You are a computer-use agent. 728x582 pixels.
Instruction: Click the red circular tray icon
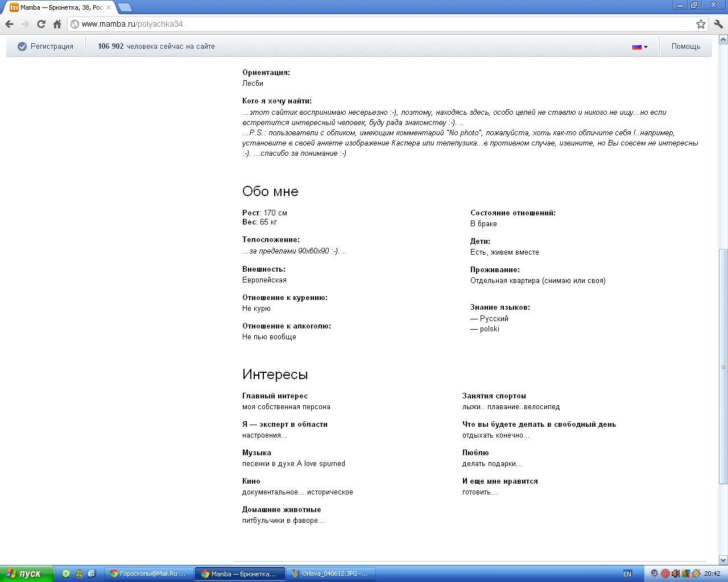pyautogui.click(x=665, y=573)
